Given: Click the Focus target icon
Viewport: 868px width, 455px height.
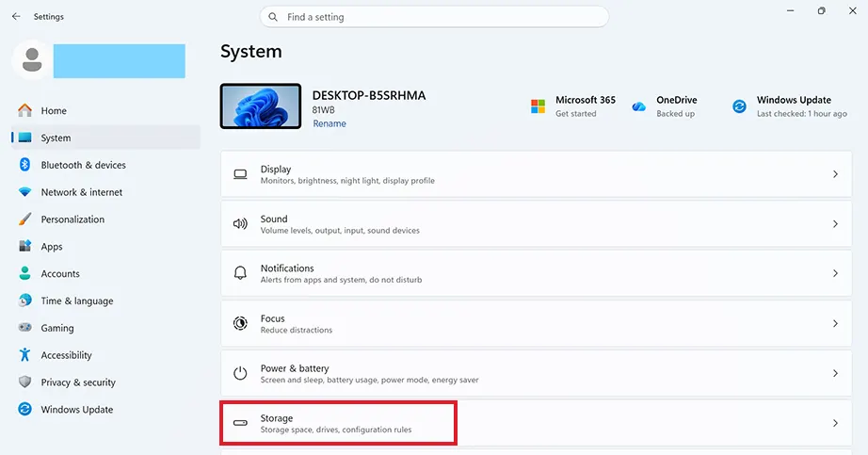Looking at the screenshot, I should (240, 323).
